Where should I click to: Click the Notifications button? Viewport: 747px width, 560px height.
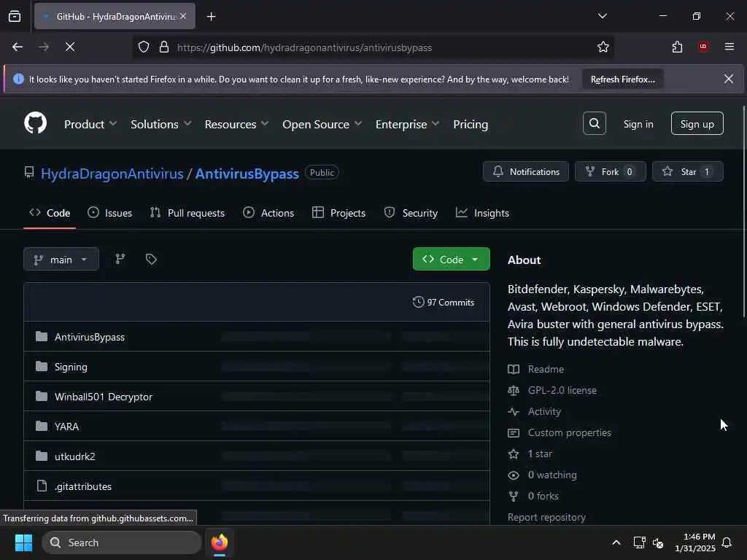click(x=525, y=171)
